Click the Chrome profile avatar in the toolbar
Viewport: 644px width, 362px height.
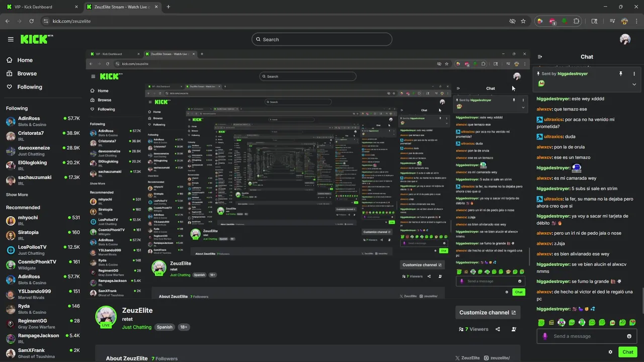pyautogui.click(x=624, y=21)
